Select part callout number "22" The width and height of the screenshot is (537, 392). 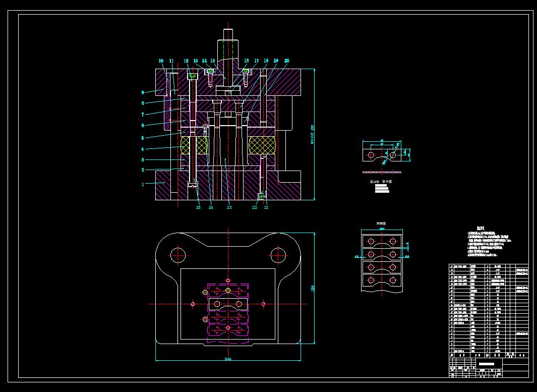[255, 207]
